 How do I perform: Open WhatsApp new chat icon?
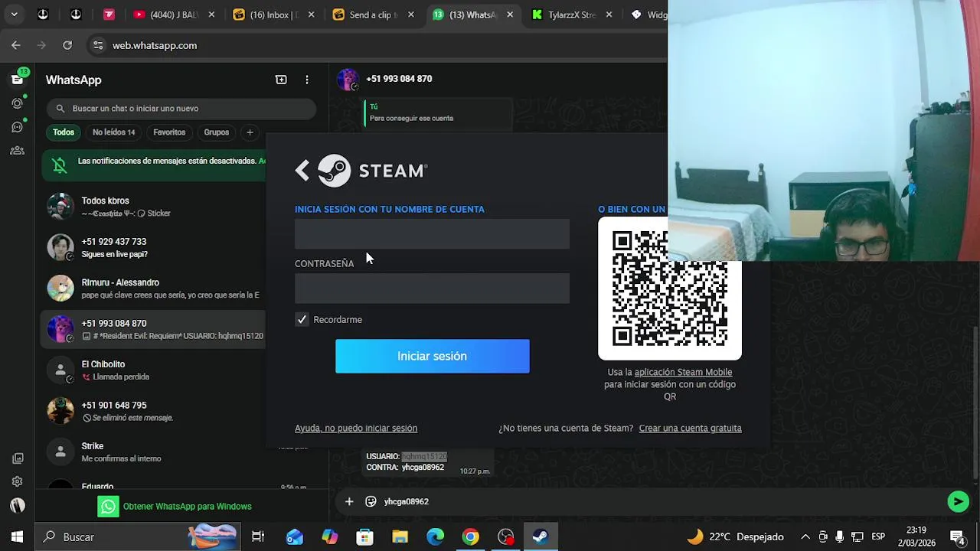pos(281,80)
